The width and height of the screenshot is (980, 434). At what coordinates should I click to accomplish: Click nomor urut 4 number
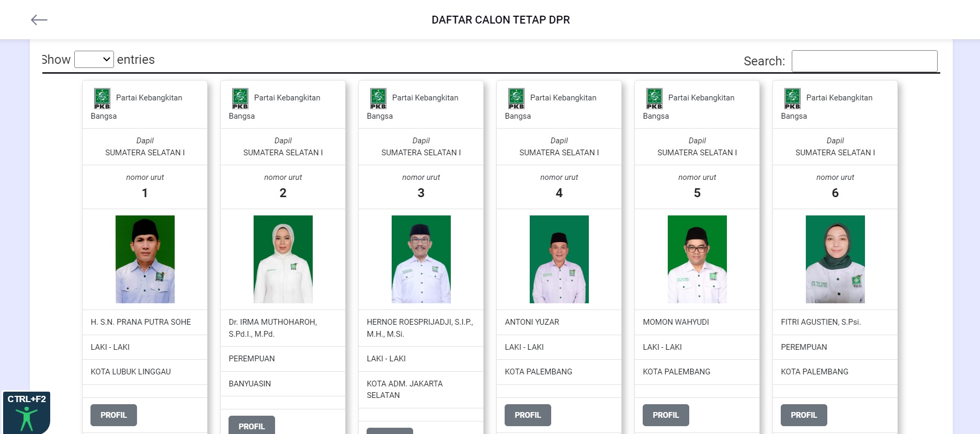click(559, 193)
